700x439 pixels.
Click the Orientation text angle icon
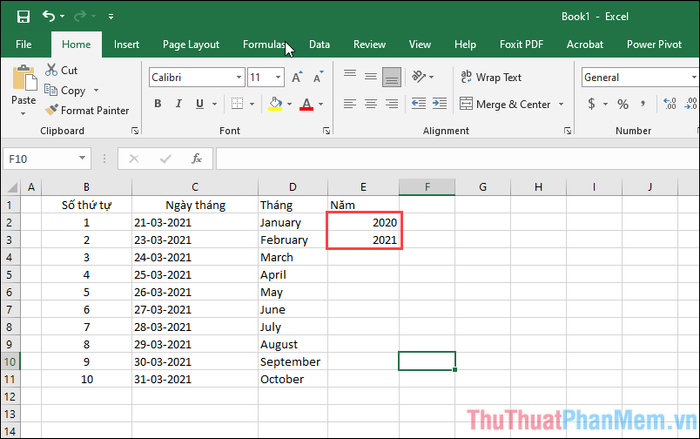tap(422, 77)
